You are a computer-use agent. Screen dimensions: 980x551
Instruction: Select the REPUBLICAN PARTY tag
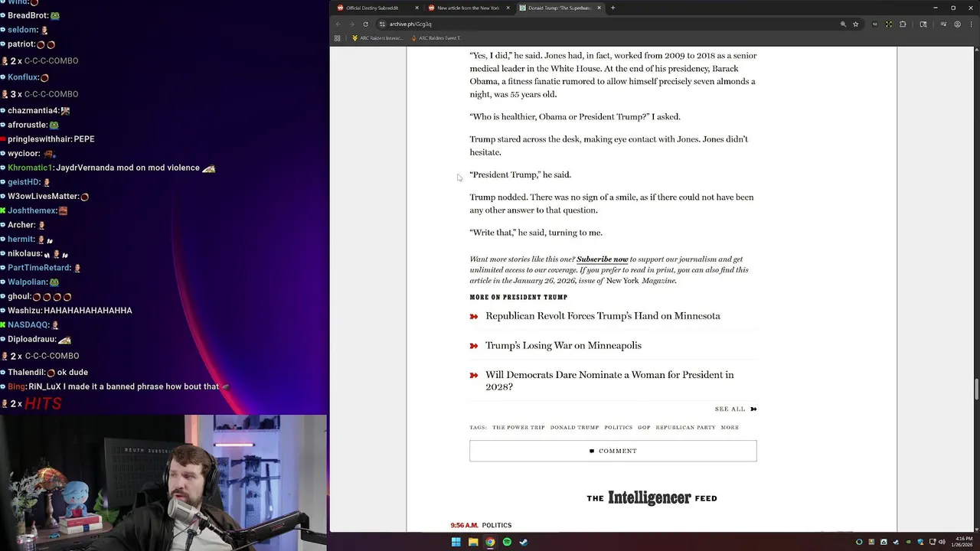(685, 428)
